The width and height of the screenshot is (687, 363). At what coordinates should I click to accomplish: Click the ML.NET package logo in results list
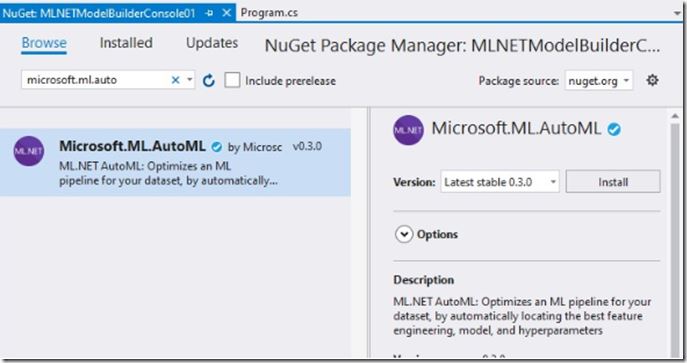[28, 151]
